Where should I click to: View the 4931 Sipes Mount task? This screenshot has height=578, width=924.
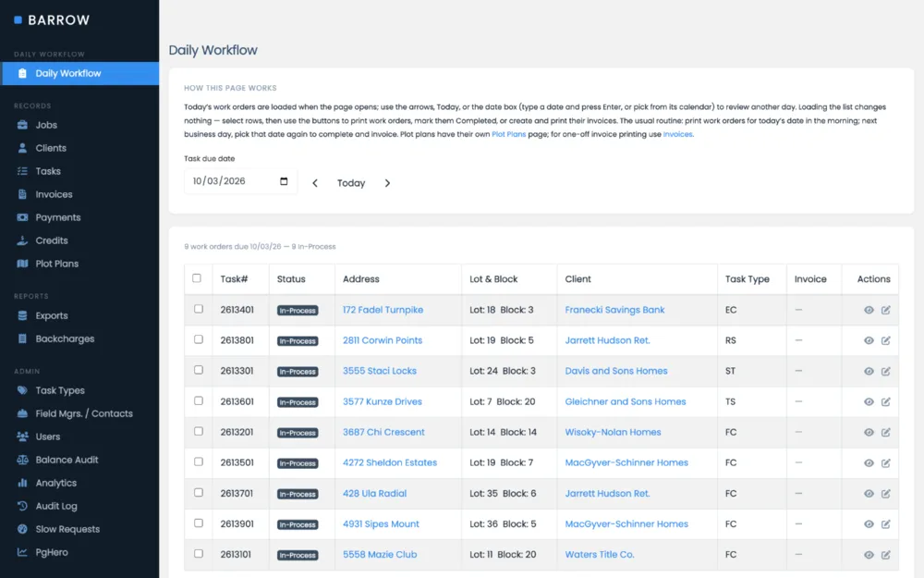tap(869, 524)
